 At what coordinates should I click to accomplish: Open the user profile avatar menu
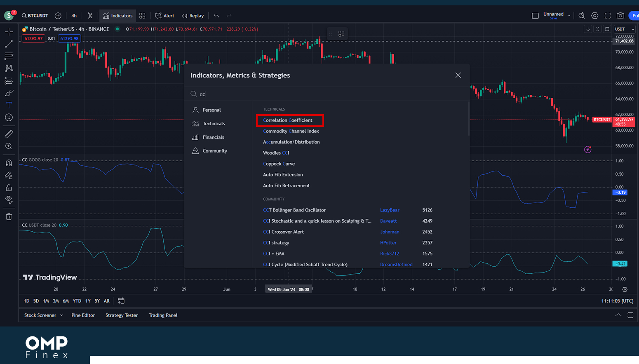pos(9,16)
